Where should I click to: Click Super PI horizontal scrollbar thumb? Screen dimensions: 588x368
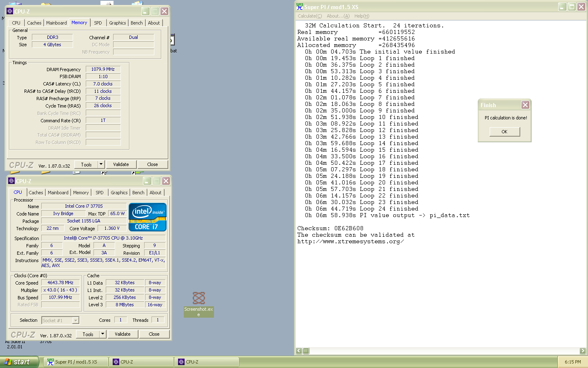click(x=306, y=351)
